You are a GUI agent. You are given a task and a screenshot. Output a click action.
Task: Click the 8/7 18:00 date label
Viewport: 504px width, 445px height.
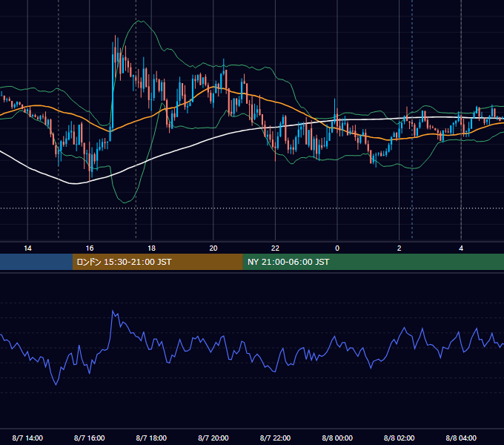151,438
